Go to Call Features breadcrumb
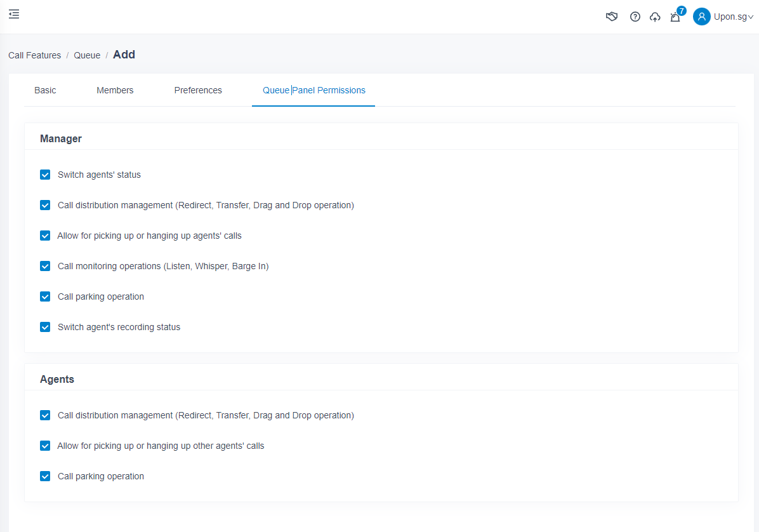 pyautogui.click(x=34, y=55)
